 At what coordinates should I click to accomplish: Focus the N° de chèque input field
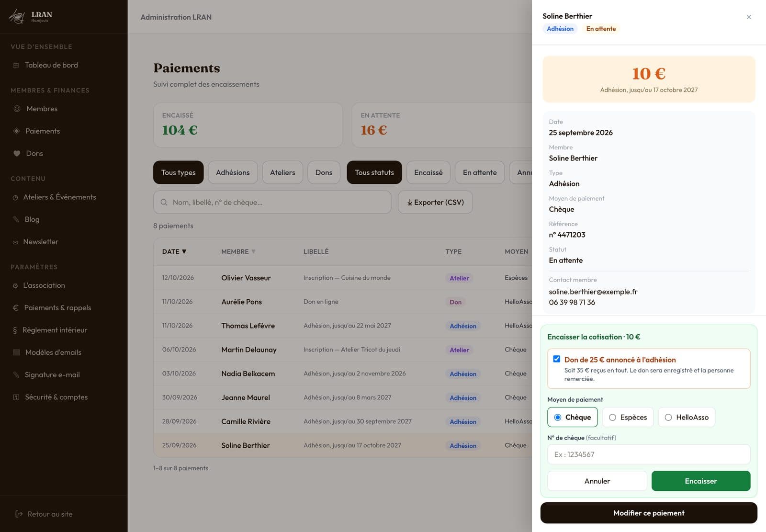coord(649,454)
